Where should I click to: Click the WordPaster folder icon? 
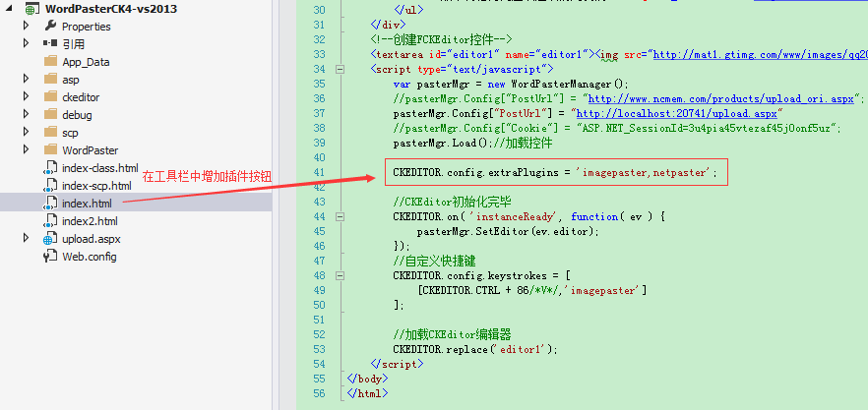click(50, 149)
